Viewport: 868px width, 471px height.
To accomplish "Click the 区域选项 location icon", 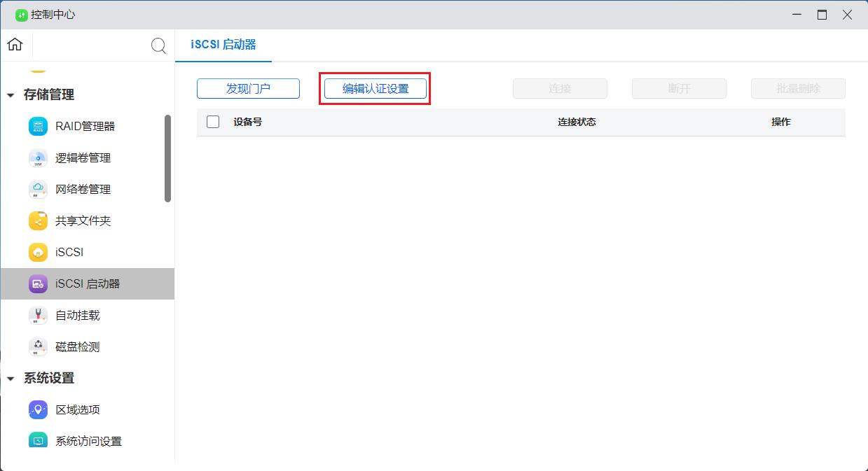I will [x=38, y=410].
